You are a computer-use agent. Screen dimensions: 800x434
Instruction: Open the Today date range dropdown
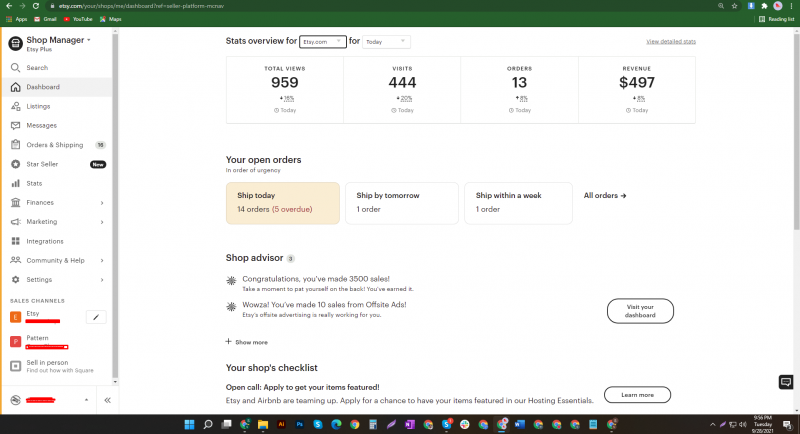pyautogui.click(x=386, y=42)
